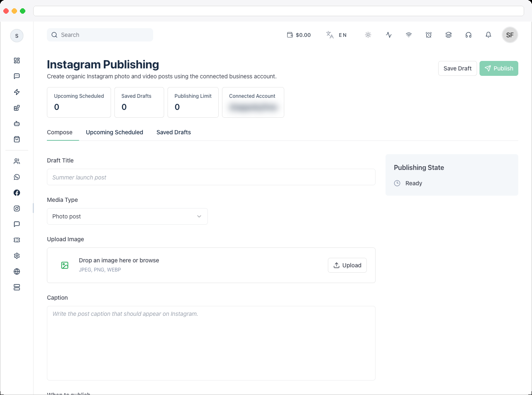The width and height of the screenshot is (532, 395).
Task: Open the alarm clock icon in header
Action: point(429,35)
